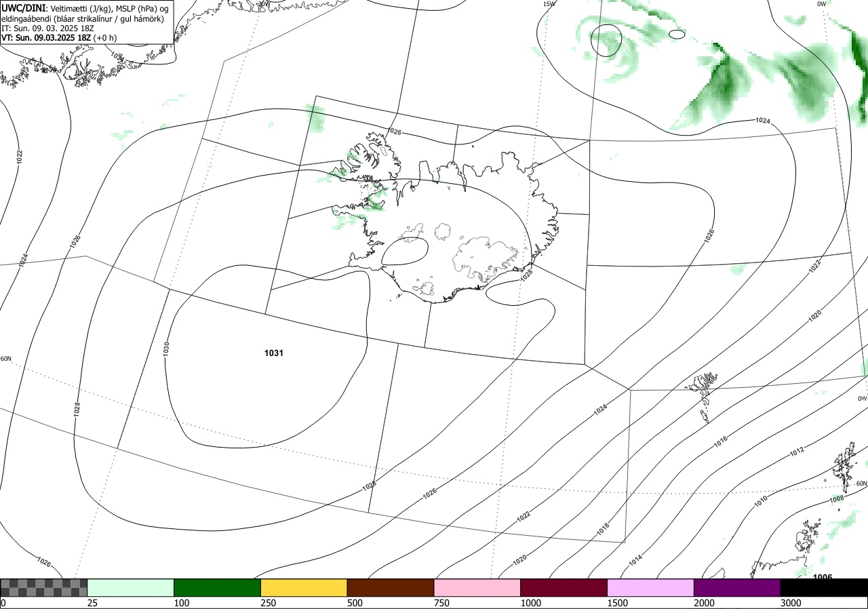Click the '1016' isobar label
Screen dimensions: 868x609
pos(720,441)
